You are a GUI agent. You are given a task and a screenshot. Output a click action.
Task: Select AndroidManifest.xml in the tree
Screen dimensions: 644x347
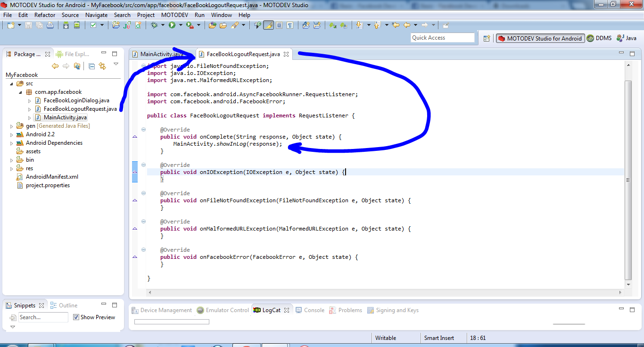point(47,177)
